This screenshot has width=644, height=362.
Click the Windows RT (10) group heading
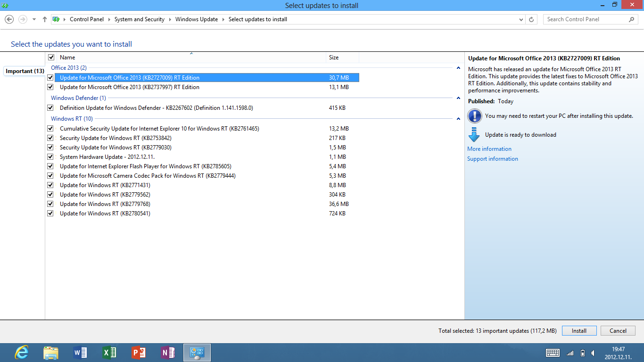72,119
